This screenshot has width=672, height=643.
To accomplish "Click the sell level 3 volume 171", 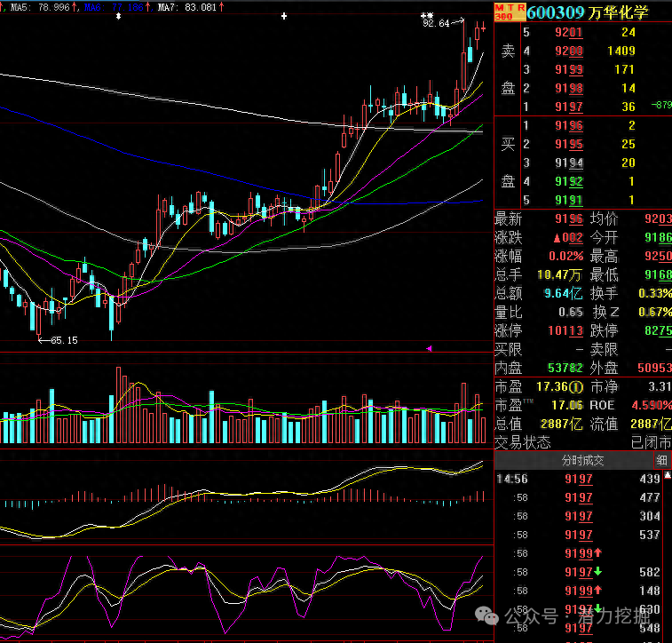I will 623,69.
